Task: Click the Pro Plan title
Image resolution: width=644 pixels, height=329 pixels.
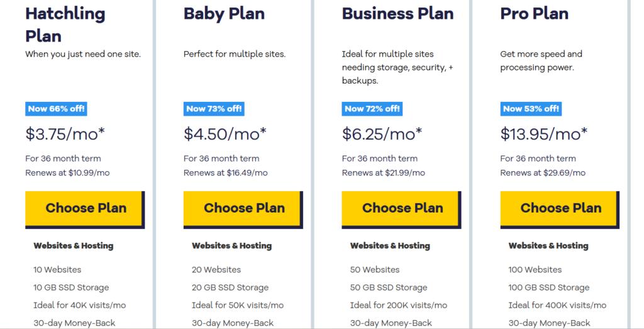Action: pyautogui.click(x=534, y=14)
